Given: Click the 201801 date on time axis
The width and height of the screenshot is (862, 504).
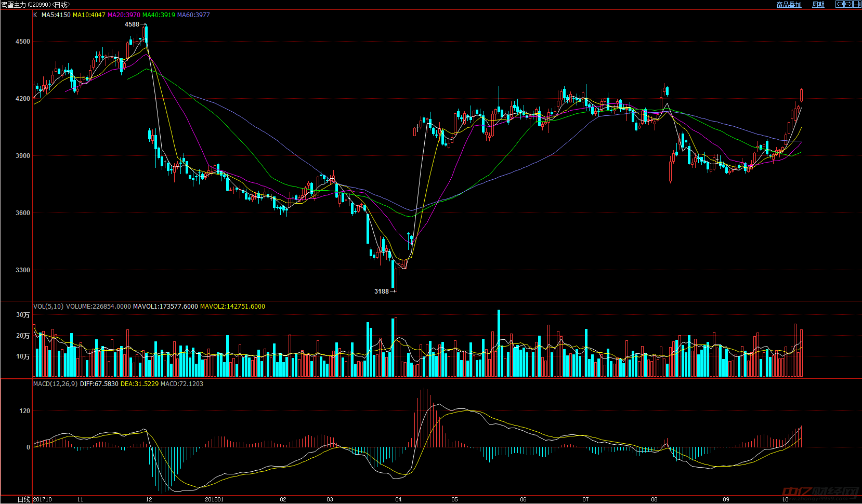Looking at the screenshot, I should point(214,499).
